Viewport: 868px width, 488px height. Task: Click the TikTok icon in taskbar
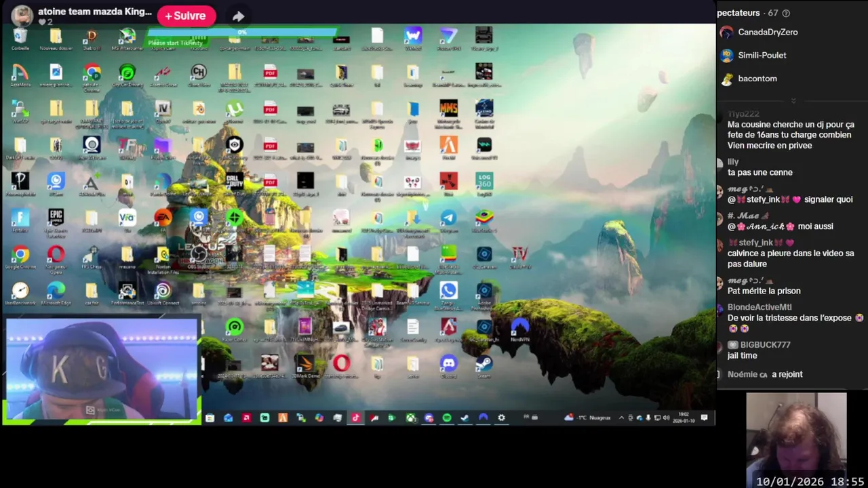click(355, 418)
